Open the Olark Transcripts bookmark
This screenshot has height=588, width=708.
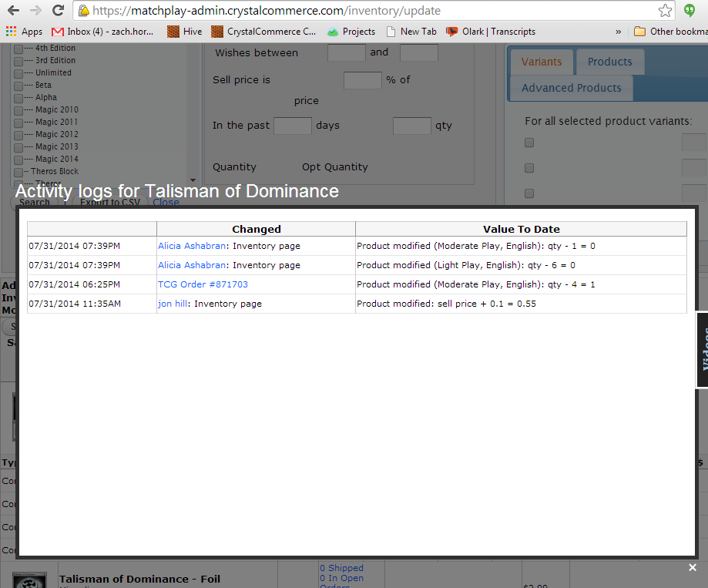click(491, 32)
